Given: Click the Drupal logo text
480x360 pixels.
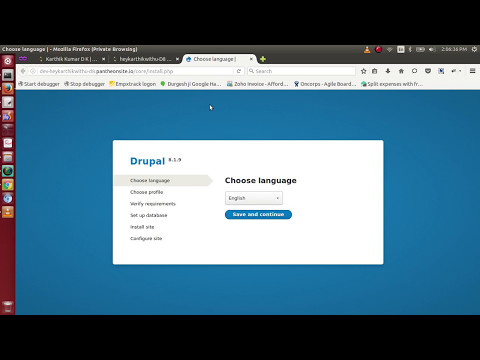Looking at the screenshot, I should pos(147,161).
